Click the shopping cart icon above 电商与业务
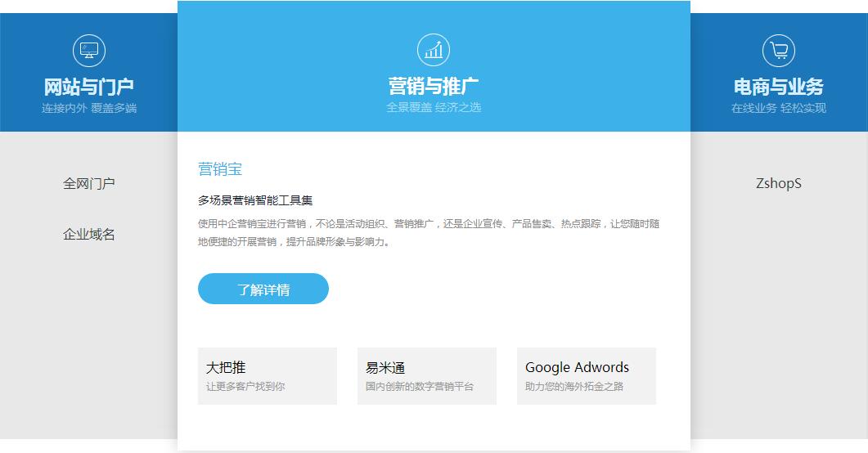Image resolution: width=868 pixels, height=453 pixels. point(779,51)
